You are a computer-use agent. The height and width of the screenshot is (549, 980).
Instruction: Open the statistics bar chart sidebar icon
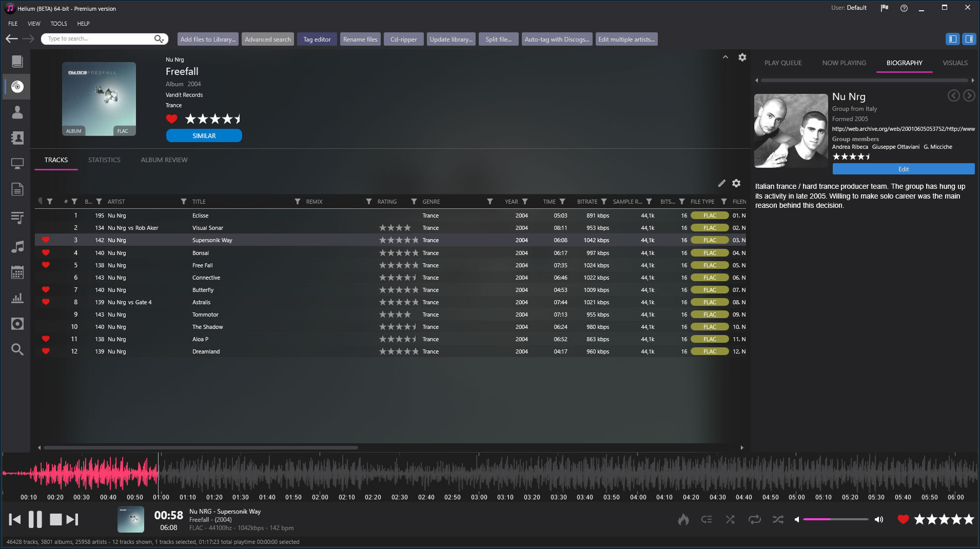(x=17, y=298)
